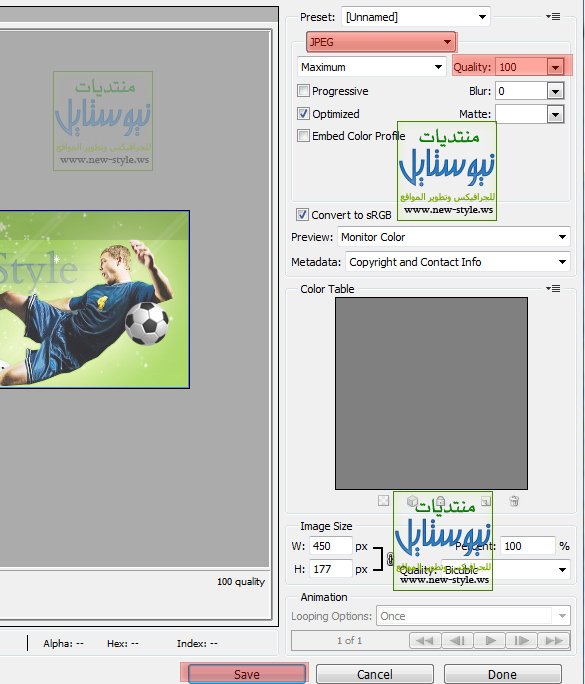Open the Quality 100 slider arrow
The image size is (585, 684).
tap(555, 67)
